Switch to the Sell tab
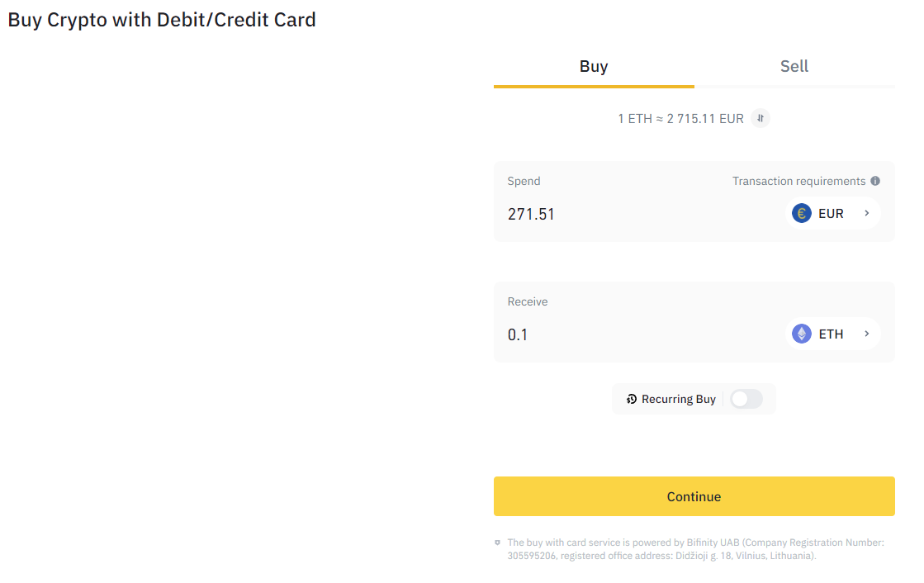This screenshot has width=924, height=583. click(794, 67)
